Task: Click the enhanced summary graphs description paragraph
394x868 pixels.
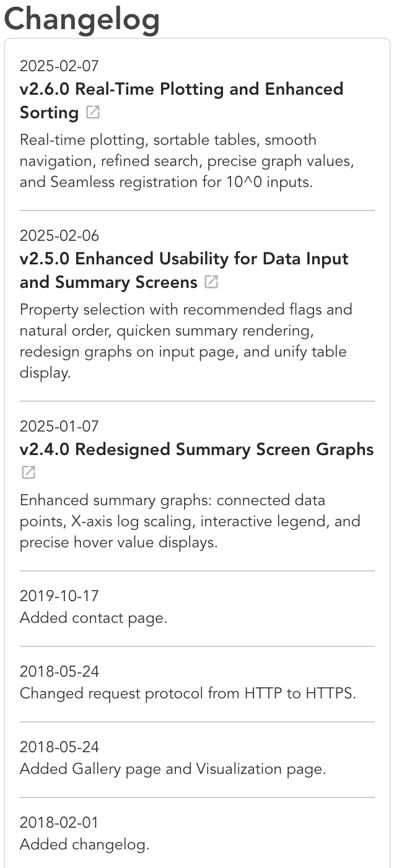Action: click(x=190, y=521)
